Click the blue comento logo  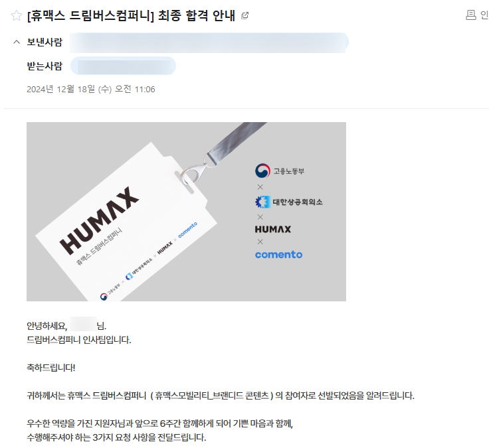point(278,255)
